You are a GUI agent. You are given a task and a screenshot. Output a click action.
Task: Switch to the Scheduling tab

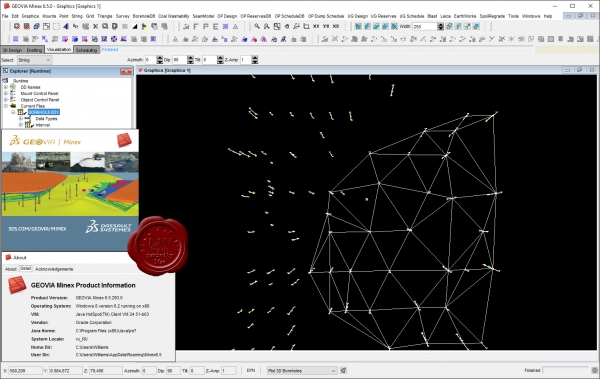(x=86, y=50)
